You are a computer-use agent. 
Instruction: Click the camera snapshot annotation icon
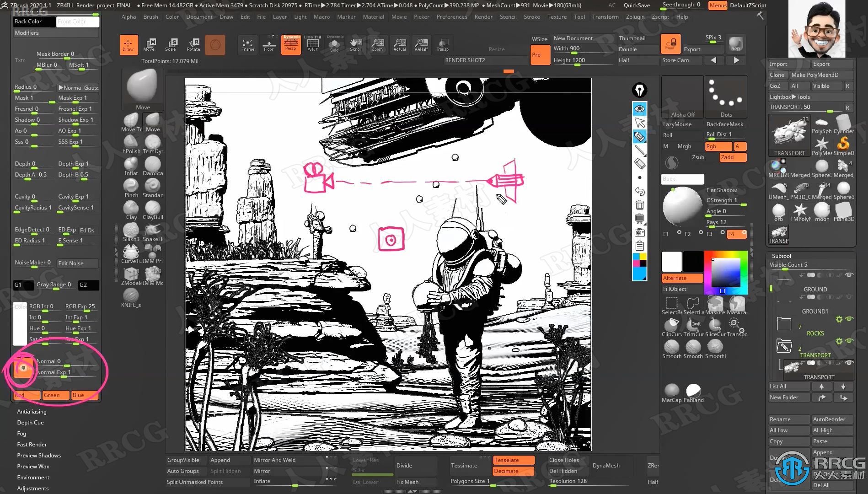pos(640,232)
